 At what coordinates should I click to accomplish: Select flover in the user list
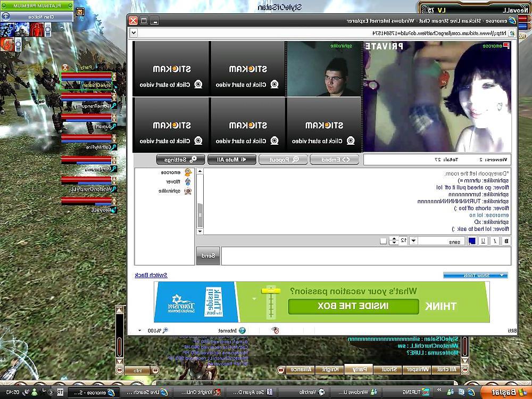click(173, 181)
